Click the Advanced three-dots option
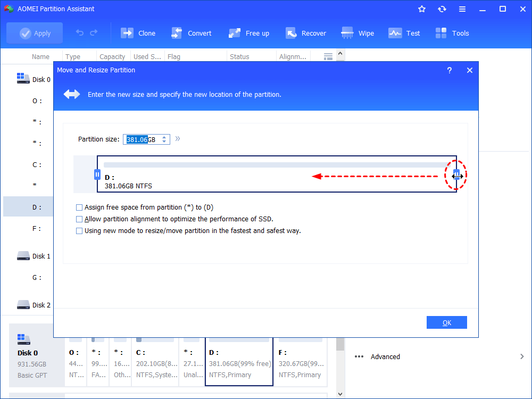Screen dimensions: 532x399 coord(359,356)
